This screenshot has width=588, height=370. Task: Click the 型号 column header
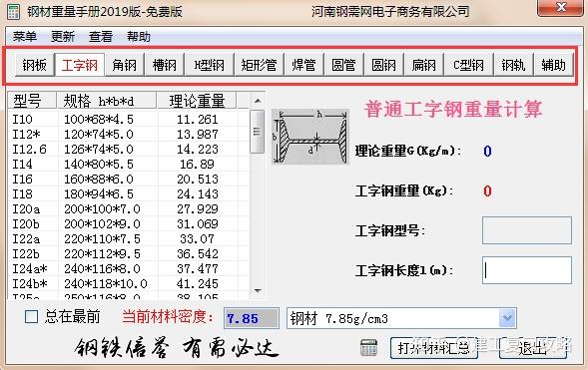[x=32, y=101]
